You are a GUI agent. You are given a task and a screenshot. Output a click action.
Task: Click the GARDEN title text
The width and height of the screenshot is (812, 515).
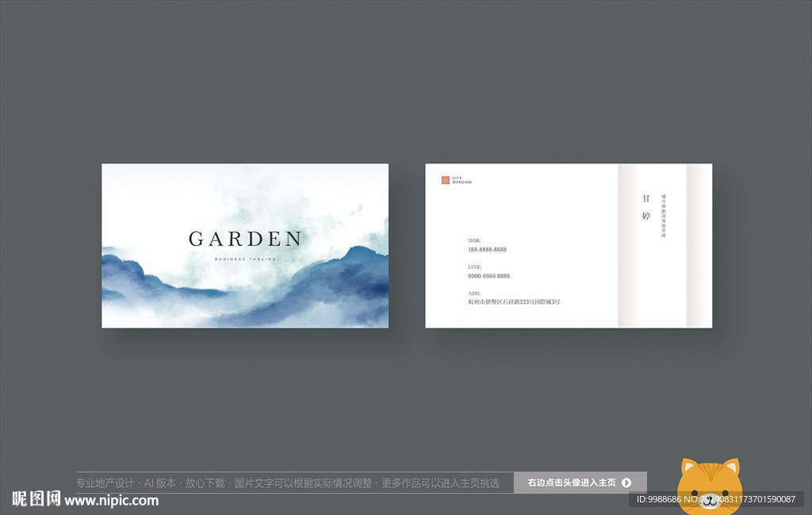245,239
